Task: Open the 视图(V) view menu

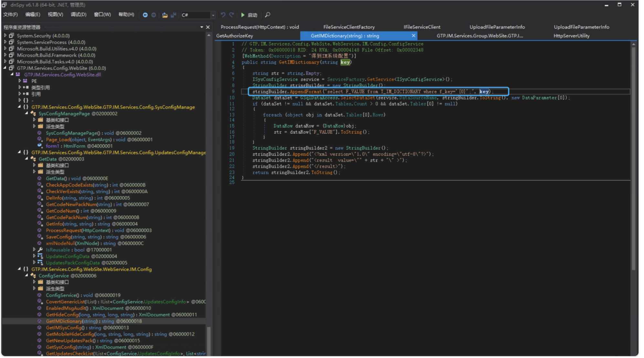Action: [55, 15]
